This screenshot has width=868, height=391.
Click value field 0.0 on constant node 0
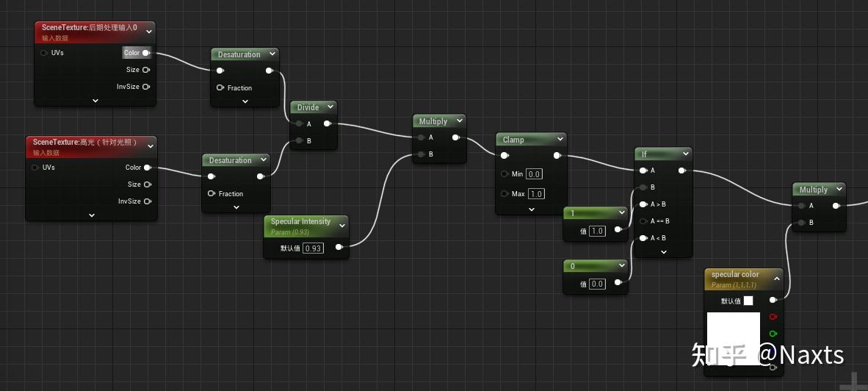coord(597,284)
